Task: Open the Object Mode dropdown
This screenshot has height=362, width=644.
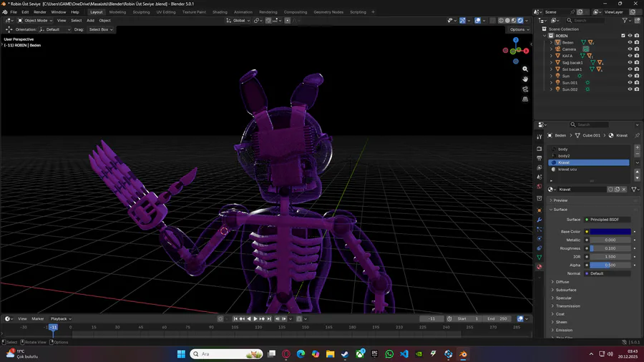Action: tap(35, 21)
